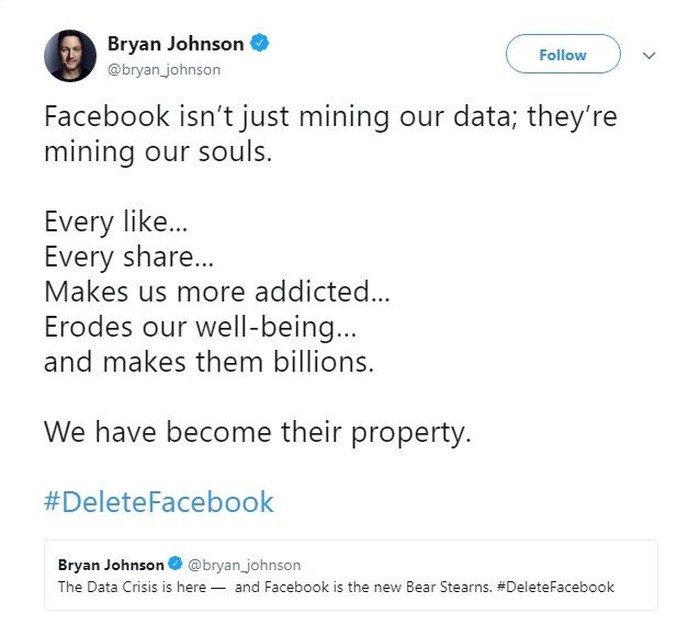Open the quoted tweet about the Data Crisis
The height and width of the screenshot is (625, 700).
350,575
